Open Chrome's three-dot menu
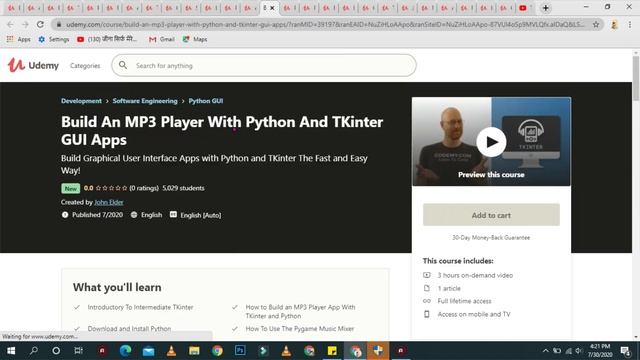Viewport: 640px width, 360px height. point(630,24)
